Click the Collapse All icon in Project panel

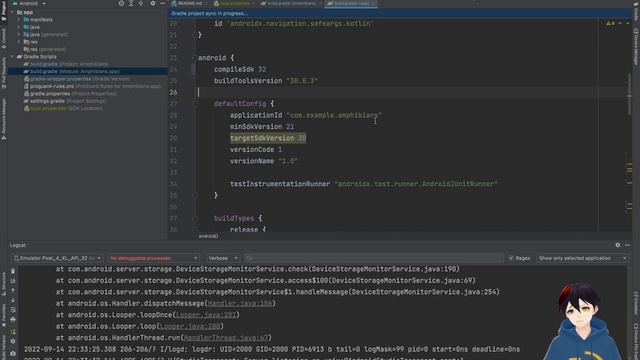click(140, 3)
